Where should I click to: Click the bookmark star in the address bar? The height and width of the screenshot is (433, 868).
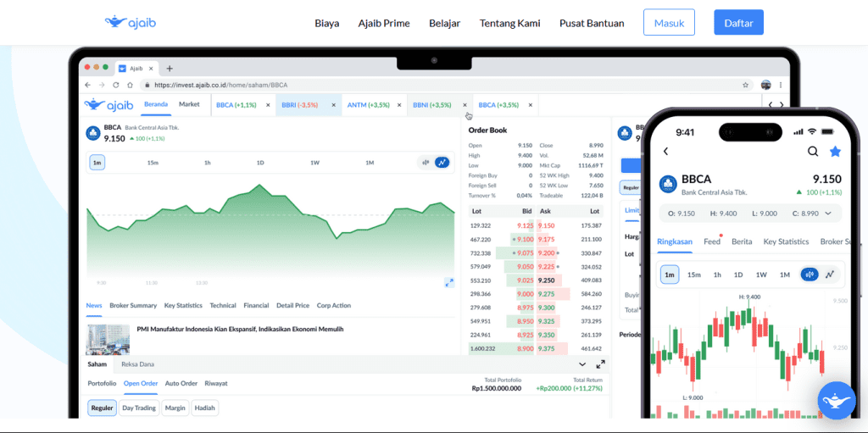745,86
